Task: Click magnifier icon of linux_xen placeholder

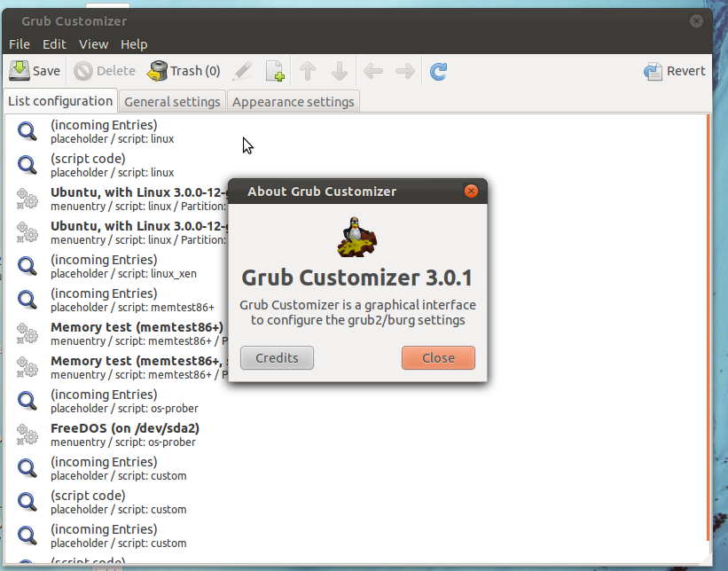Action: point(27,266)
